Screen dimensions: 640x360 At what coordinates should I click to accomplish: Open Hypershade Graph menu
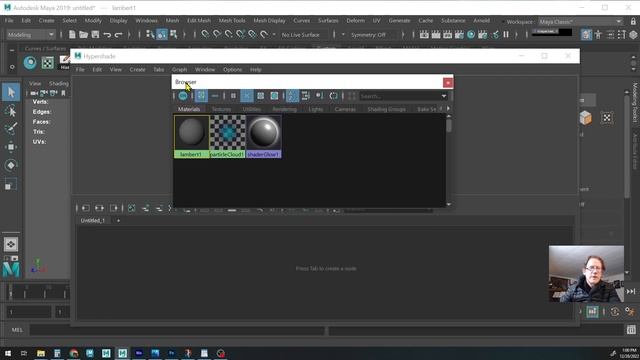(x=179, y=70)
